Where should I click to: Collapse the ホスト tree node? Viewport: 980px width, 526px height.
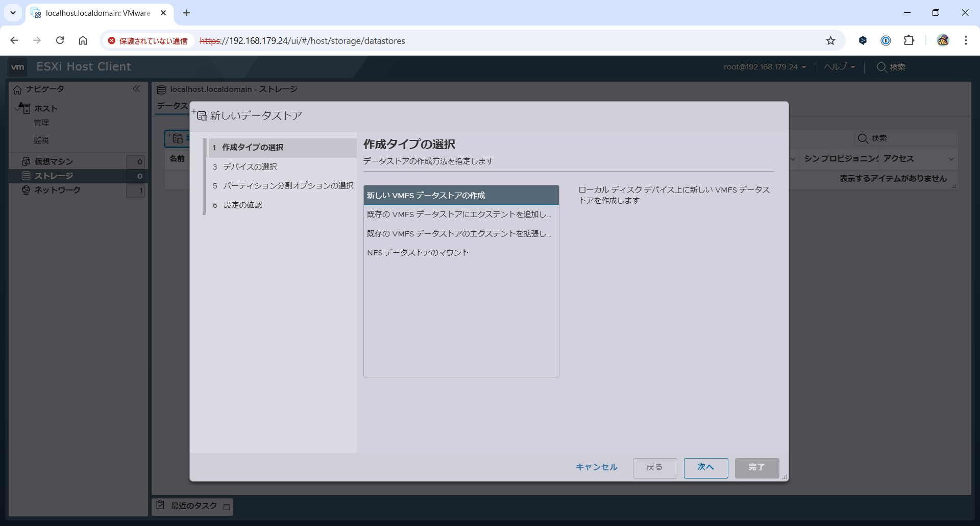(17, 108)
